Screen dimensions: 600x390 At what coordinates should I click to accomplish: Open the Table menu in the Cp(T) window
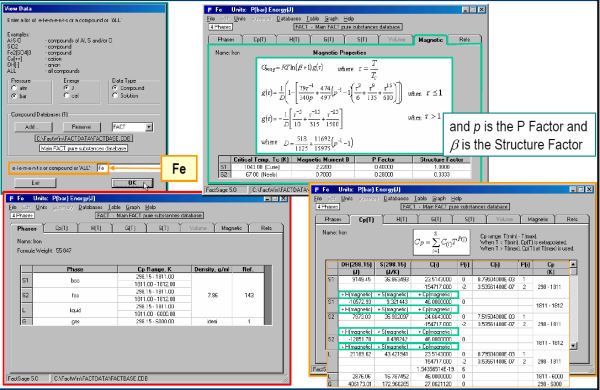point(420,198)
